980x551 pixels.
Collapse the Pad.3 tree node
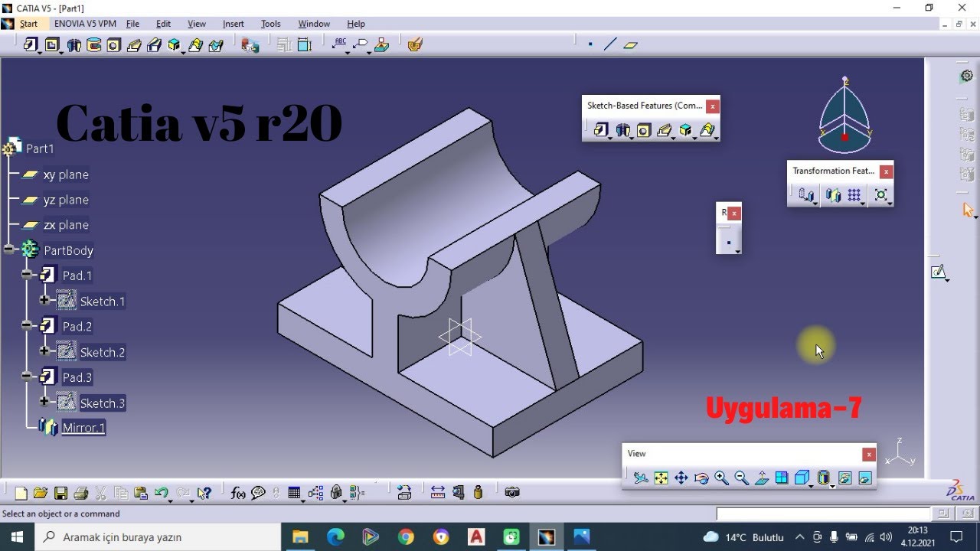27,377
